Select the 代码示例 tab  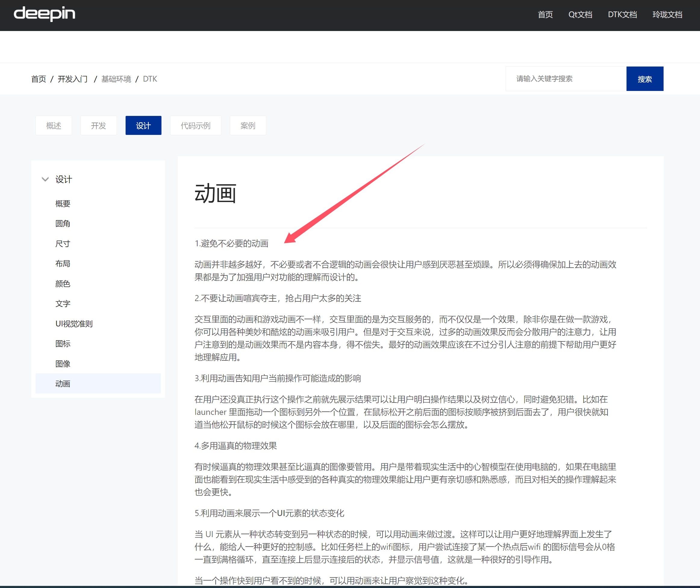pos(195,125)
